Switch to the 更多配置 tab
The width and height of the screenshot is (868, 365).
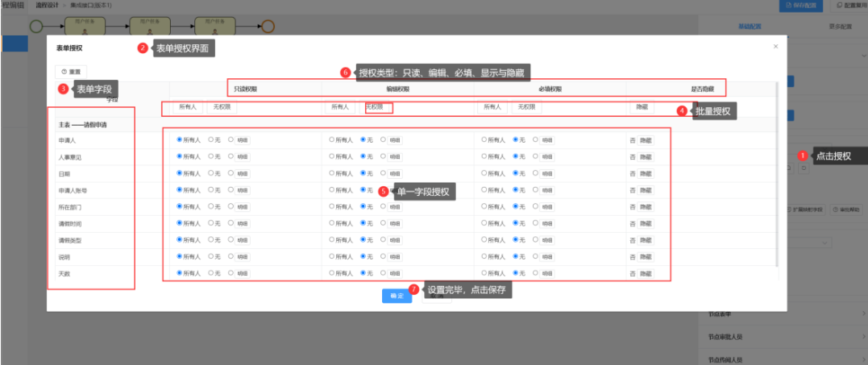pos(840,27)
